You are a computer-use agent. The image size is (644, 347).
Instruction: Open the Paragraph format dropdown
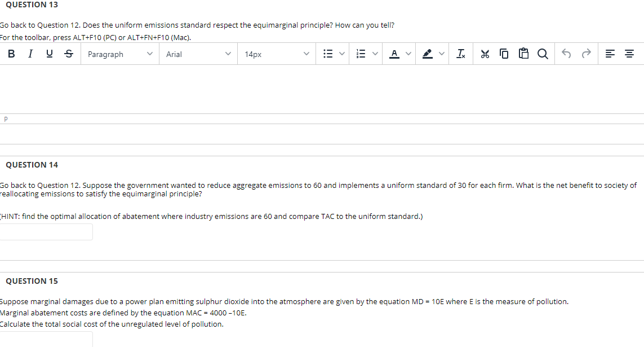tap(120, 54)
